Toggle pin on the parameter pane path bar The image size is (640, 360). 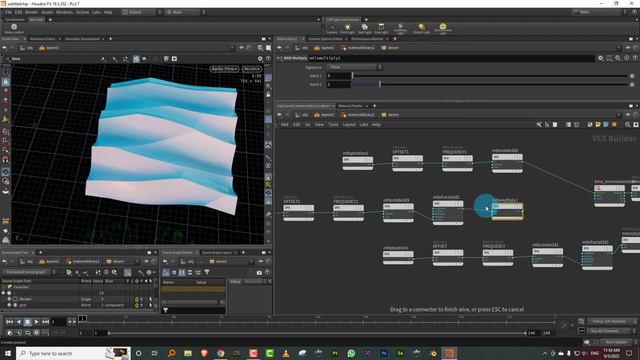628,48
